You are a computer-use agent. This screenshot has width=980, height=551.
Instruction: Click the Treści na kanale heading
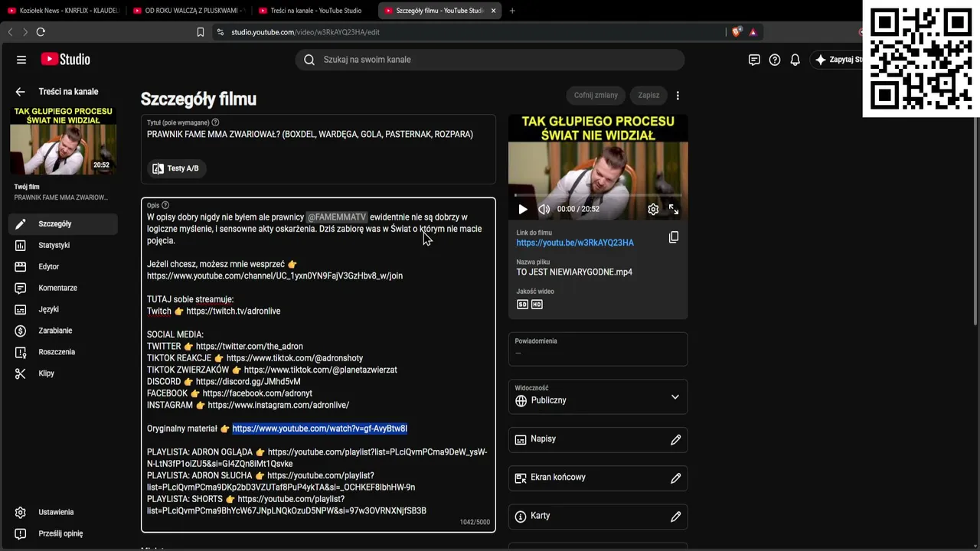[x=69, y=92]
